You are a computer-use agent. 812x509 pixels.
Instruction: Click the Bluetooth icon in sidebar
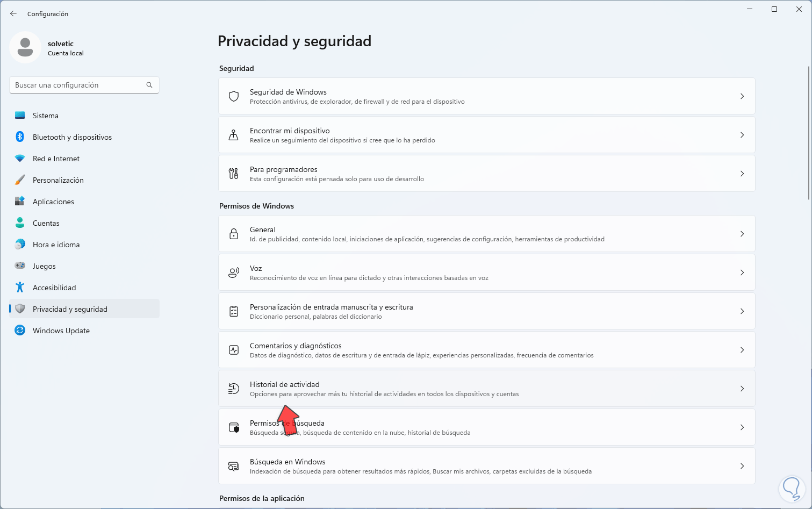20,137
